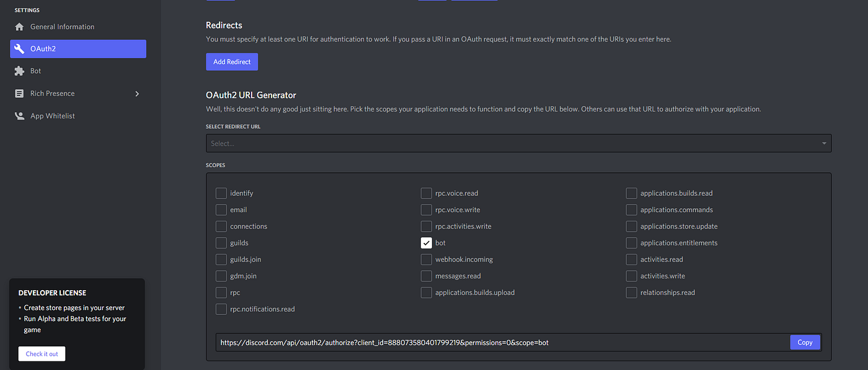Open General Information settings page
The image size is (868, 370).
click(x=78, y=27)
